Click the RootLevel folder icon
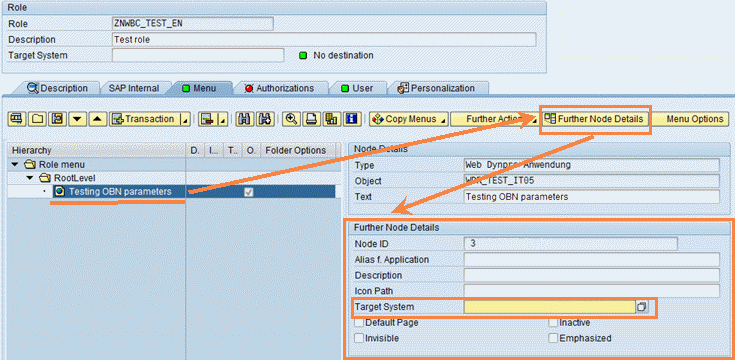 click(x=46, y=178)
